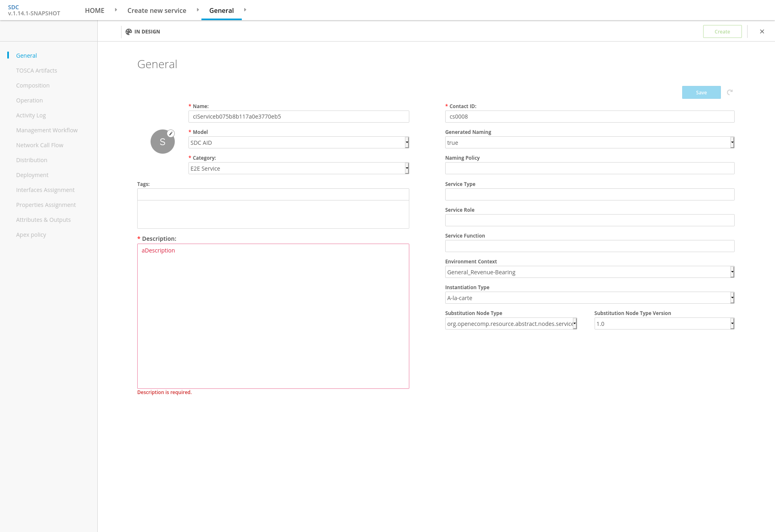This screenshot has height=532, width=775.
Task: Click the gray S service avatar circle
Action: coord(162,142)
